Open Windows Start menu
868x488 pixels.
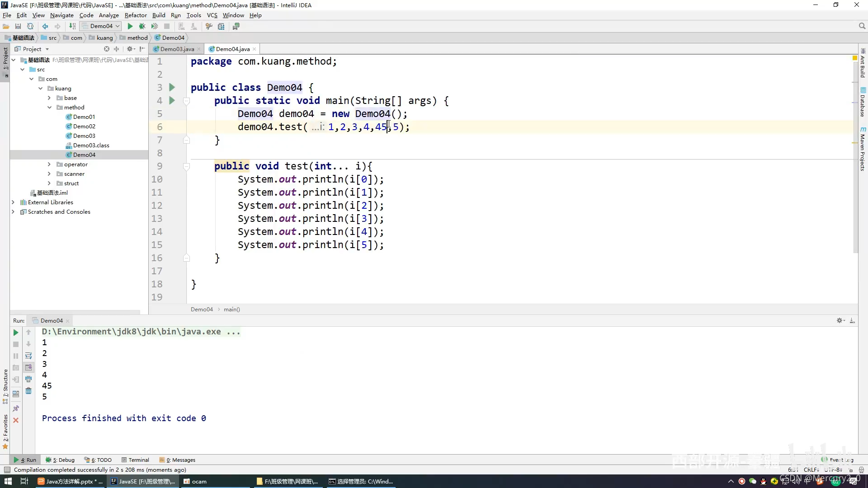8,481
